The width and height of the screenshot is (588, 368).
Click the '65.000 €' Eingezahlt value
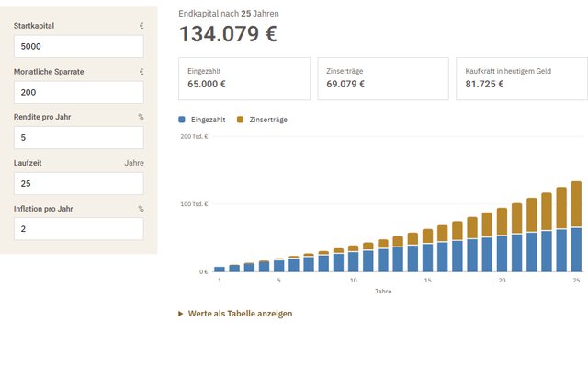pos(207,84)
